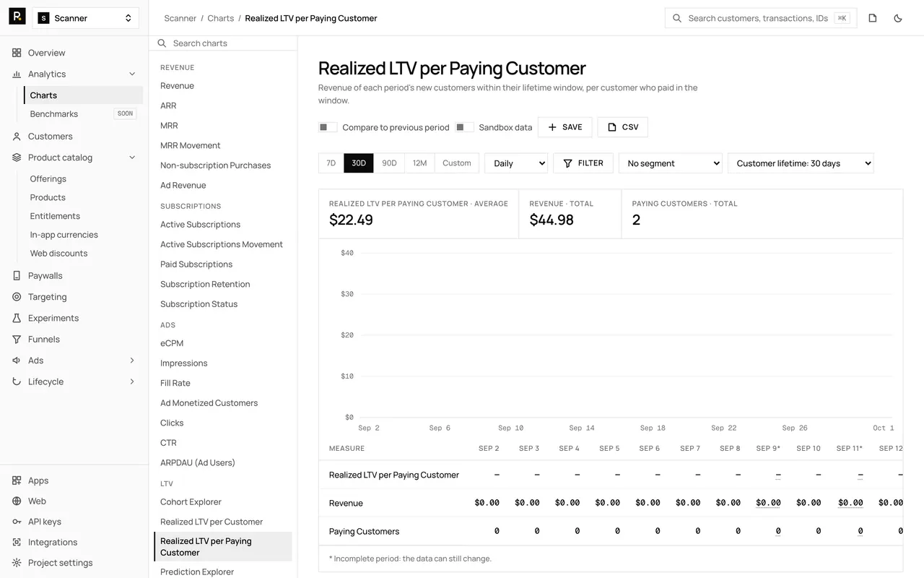The width and height of the screenshot is (924, 578).
Task: Open the No segment dropdown
Action: (x=671, y=163)
